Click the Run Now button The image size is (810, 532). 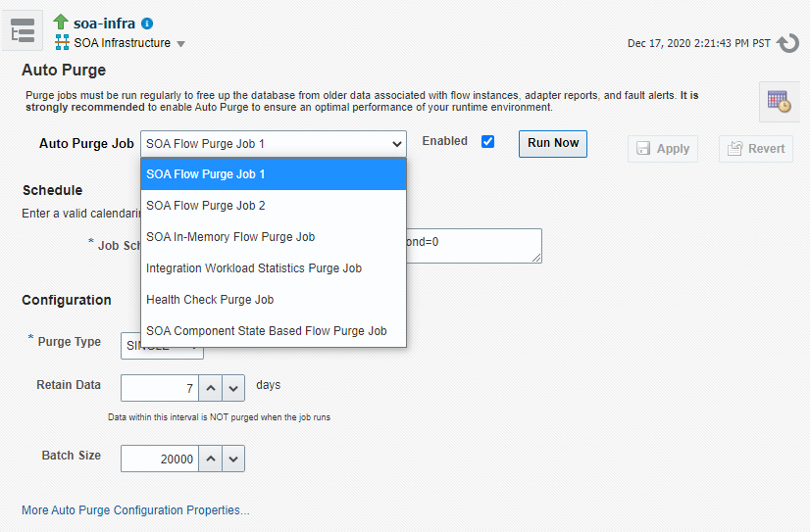tap(553, 143)
